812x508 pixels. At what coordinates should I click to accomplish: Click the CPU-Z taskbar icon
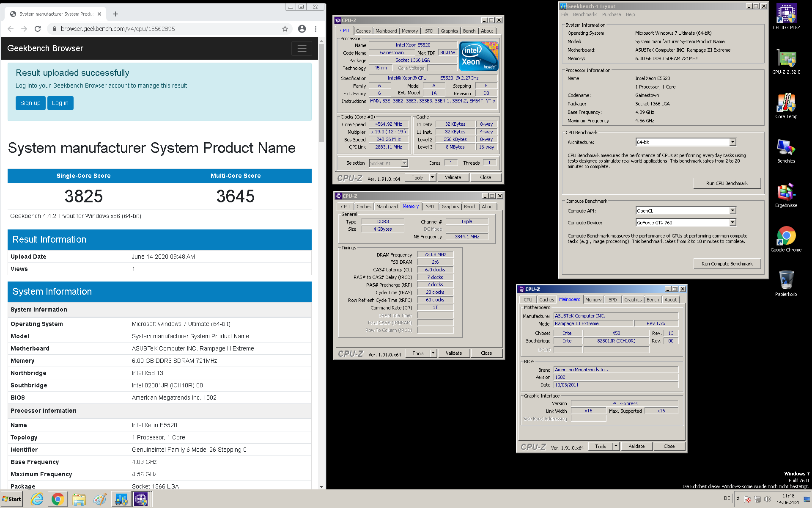pyautogui.click(x=141, y=500)
